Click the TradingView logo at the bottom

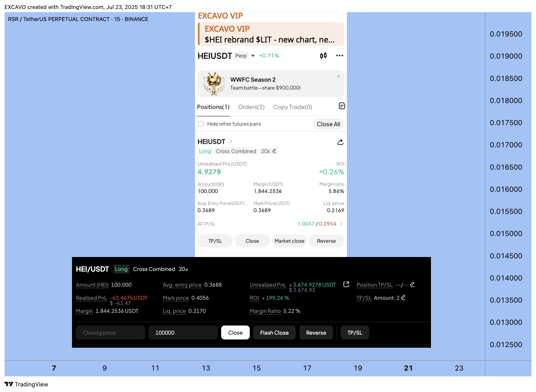pos(26,384)
